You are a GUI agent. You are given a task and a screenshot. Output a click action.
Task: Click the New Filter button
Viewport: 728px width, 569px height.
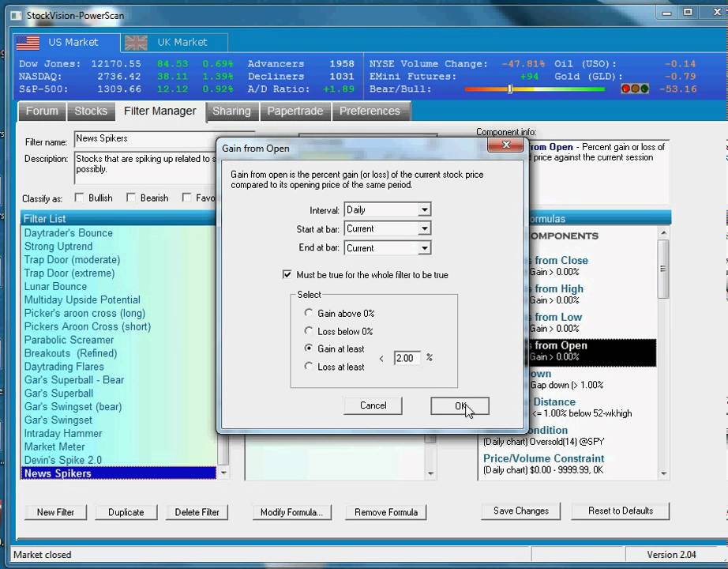[x=55, y=512]
